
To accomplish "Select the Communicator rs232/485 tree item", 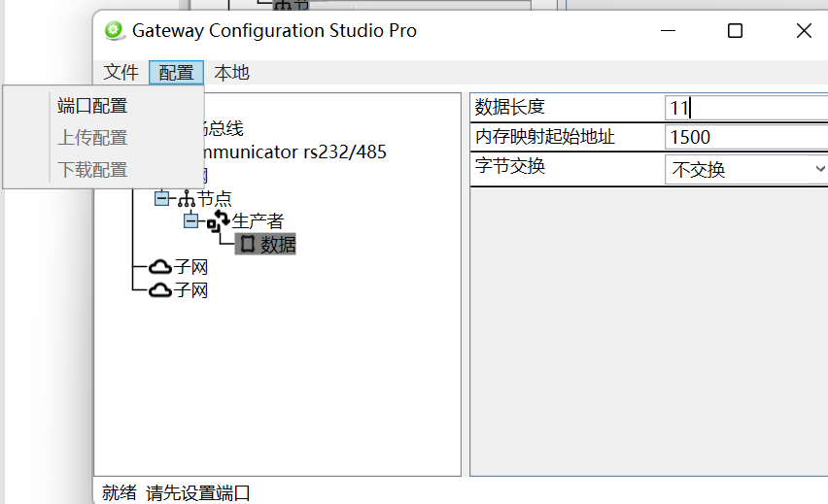I will click(x=292, y=151).
